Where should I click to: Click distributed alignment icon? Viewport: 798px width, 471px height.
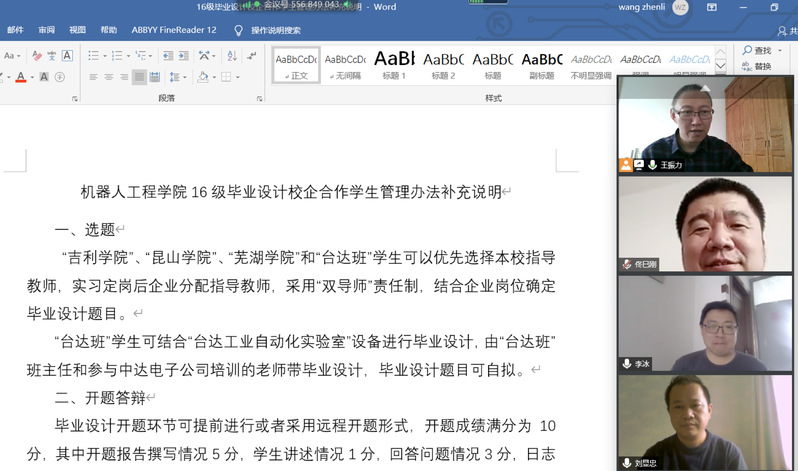(x=155, y=77)
